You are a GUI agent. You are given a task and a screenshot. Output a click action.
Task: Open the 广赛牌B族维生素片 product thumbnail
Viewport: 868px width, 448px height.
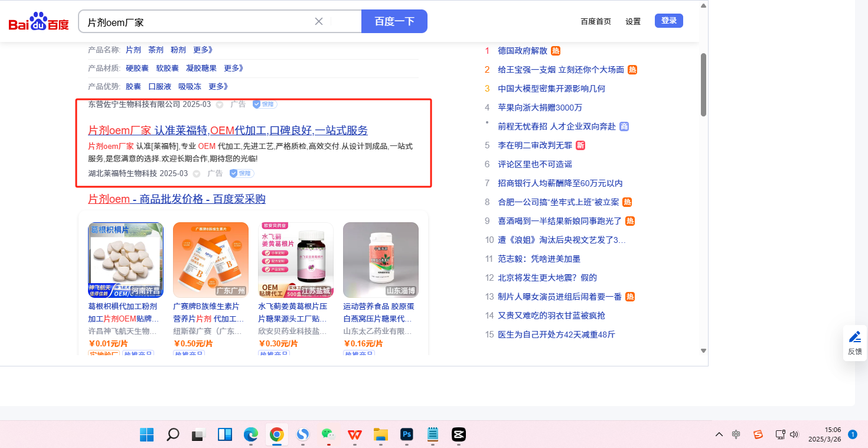pos(211,260)
